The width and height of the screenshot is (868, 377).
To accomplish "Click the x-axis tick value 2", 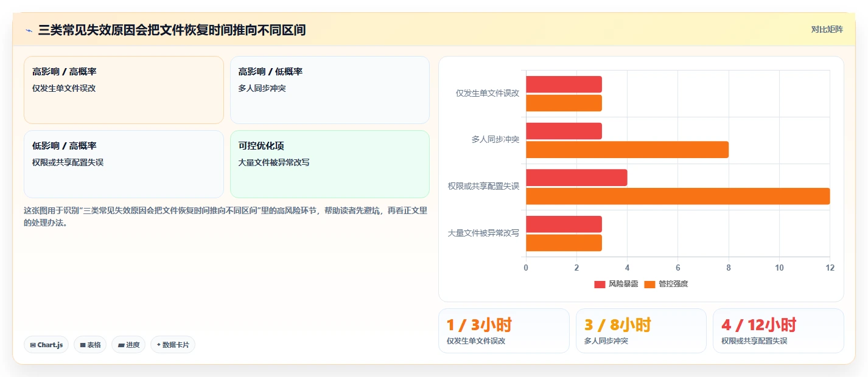I will [576, 268].
